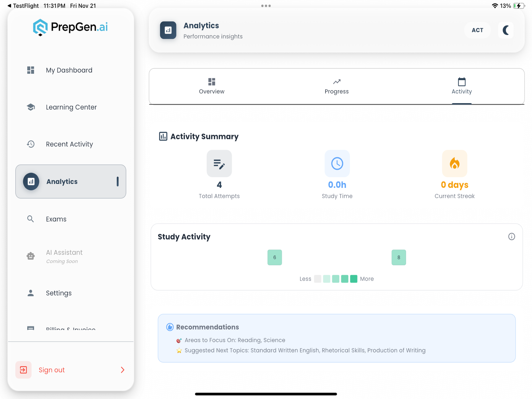Click the target emoji by Areas to Focus
Screen dimensions: 532x399
pyautogui.click(x=179, y=340)
